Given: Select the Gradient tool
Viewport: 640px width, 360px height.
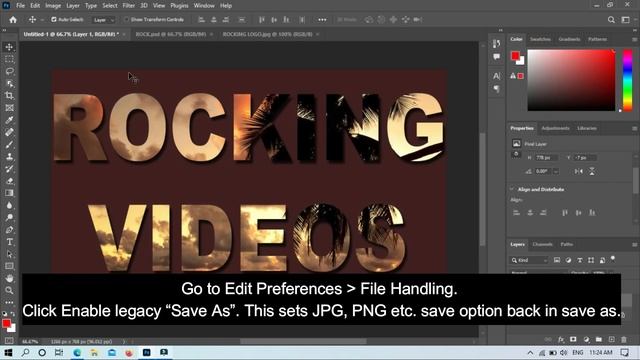Looking at the screenshot, I should click(x=9, y=193).
